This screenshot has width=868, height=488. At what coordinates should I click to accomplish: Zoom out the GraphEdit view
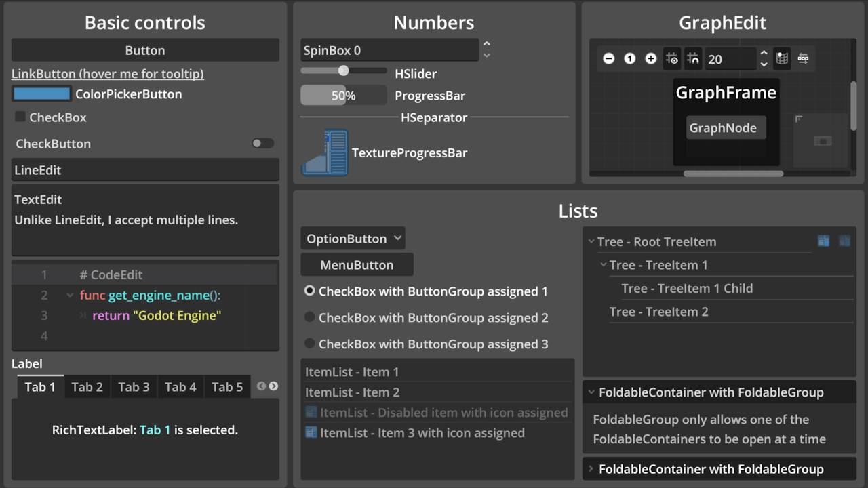click(x=609, y=59)
